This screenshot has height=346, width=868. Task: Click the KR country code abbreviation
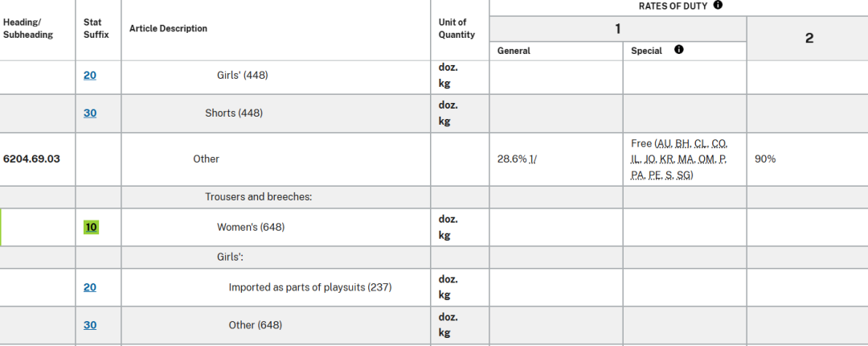(667, 159)
